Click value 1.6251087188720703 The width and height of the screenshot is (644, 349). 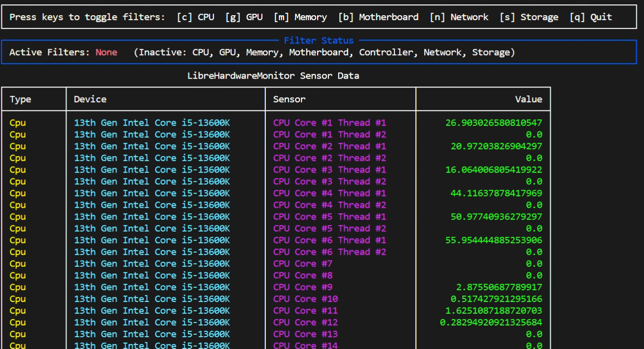pyautogui.click(x=494, y=310)
